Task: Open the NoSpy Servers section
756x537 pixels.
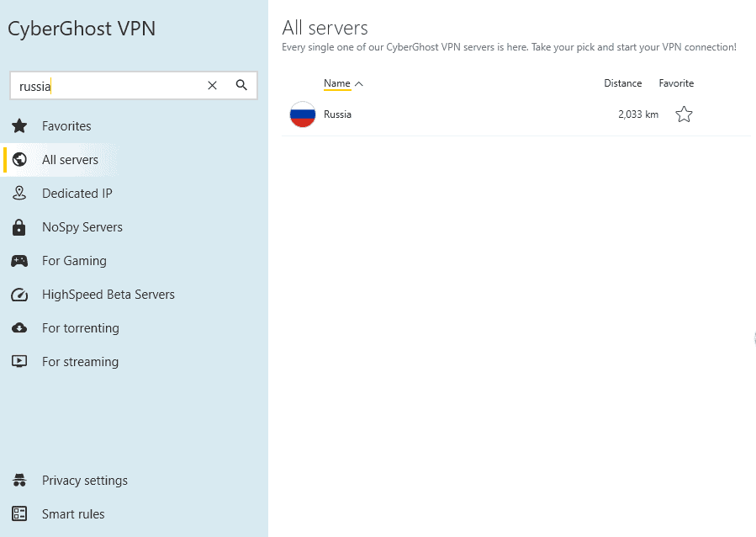Action: point(82,227)
